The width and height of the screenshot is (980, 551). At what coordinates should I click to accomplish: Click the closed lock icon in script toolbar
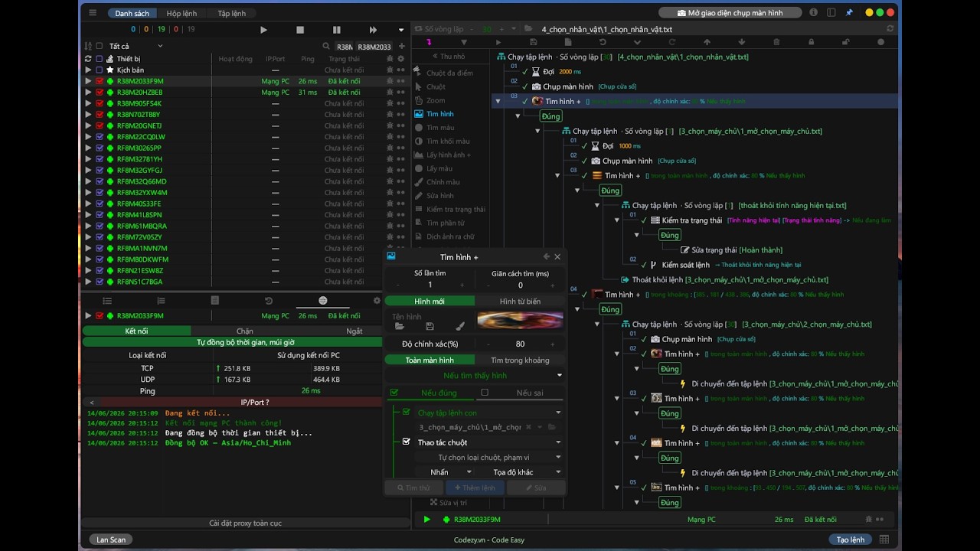(811, 42)
